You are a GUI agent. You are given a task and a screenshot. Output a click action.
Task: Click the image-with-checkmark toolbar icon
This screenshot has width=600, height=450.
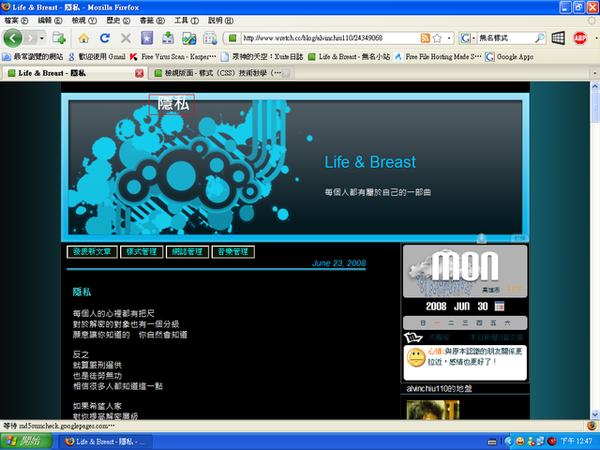point(189,38)
